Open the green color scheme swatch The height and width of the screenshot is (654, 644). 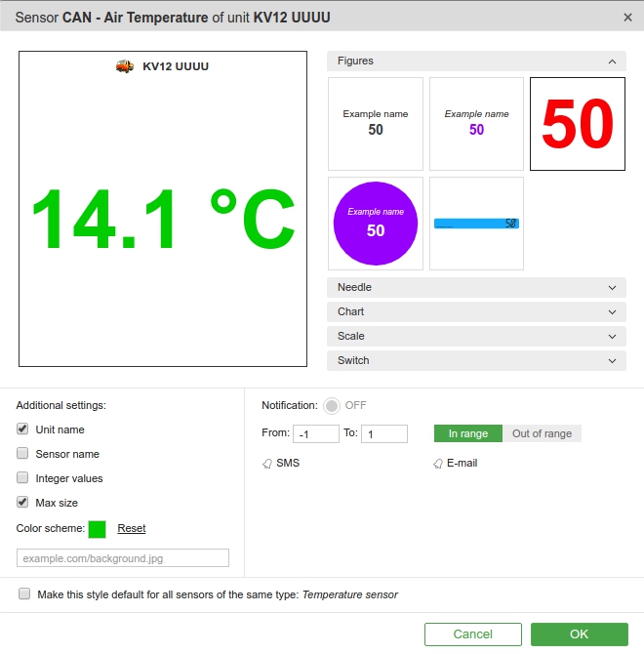tap(97, 529)
